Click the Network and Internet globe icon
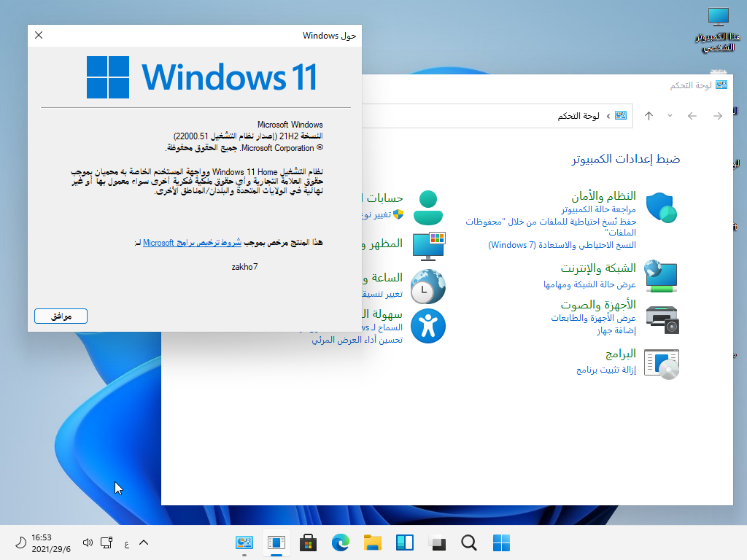This screenshot has width=747, height=560. [661, 276]
